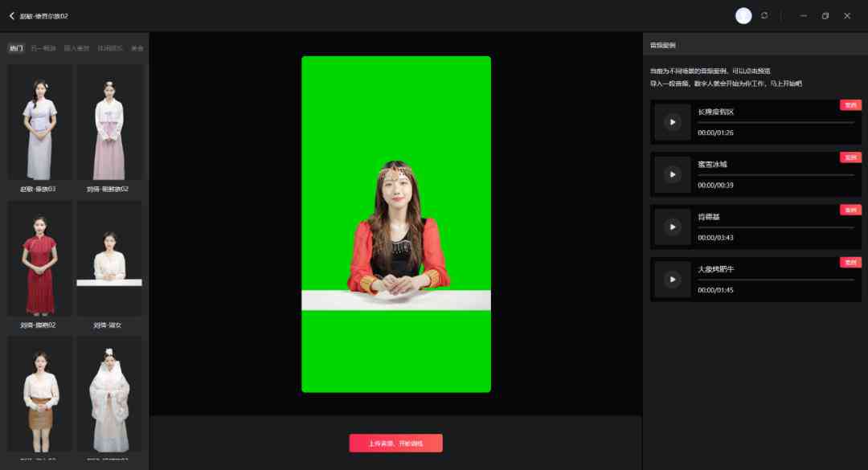Click the 00:00/03:43 time readout
This screenshot has width=868, height=470.
pos(715,238)
